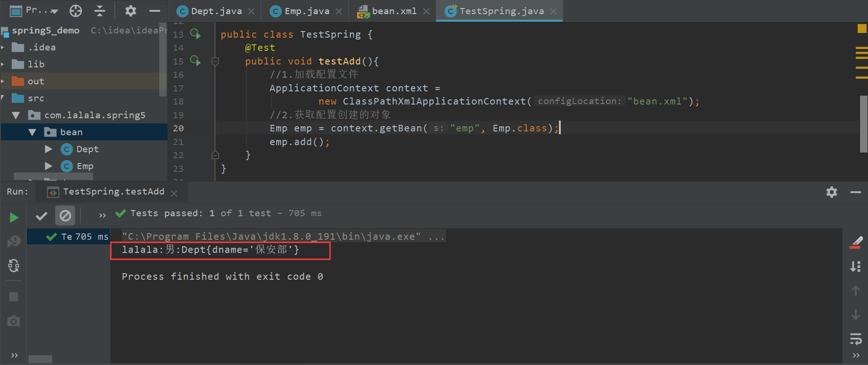This screenshot has height=365, width=868.
Task: Close the Emp.java tab
Action: 339,11
